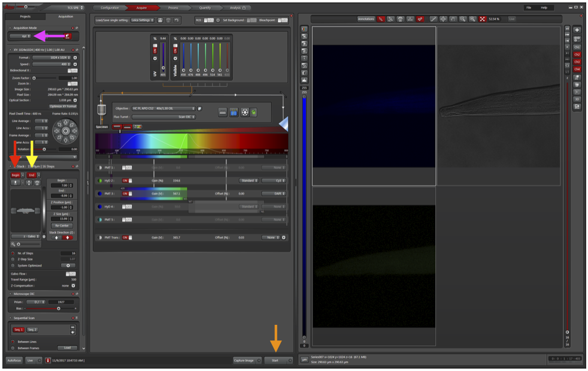Toggle Bidirectional X scanning switch
This screenshot has width=588, height=371.
(72, 71)
